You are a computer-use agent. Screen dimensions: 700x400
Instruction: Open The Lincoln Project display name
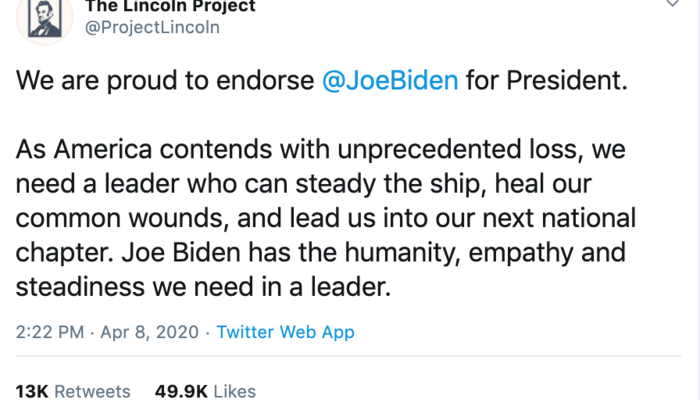point(170,6)
